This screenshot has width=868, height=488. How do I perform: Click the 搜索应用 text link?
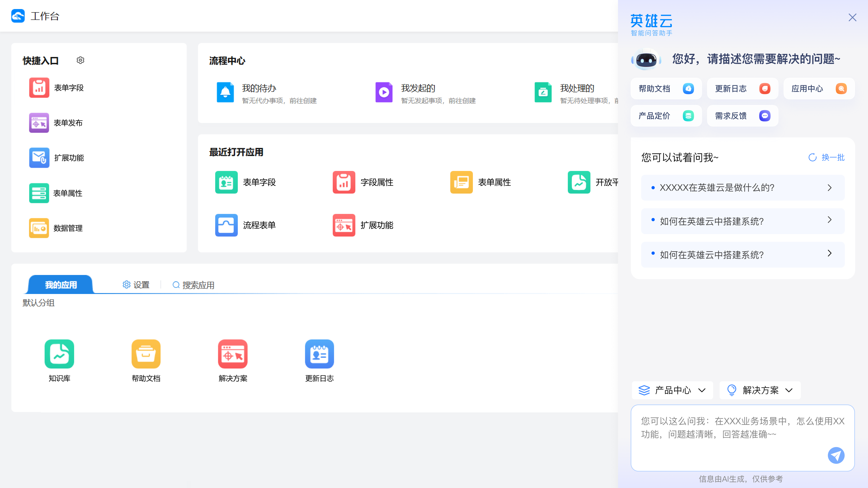[198, 285]
